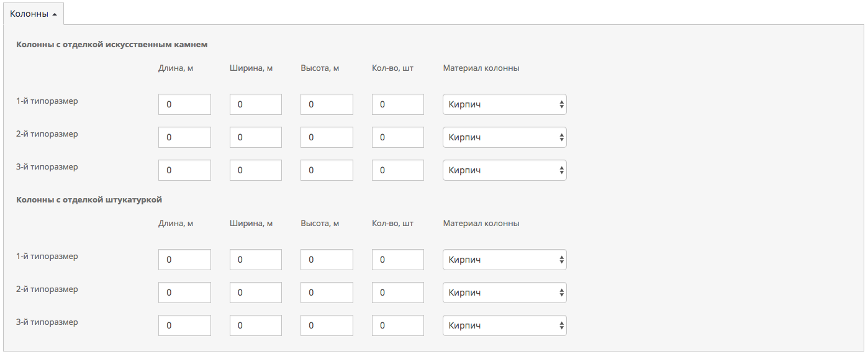Open material dropdown for plaster-finish 1-й типоразмер
Screen dimensions: 868x354
coord(504,260)
